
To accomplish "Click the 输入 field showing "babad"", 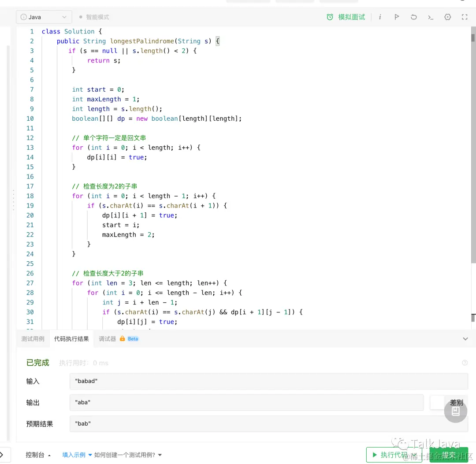I will coord(269,381).
